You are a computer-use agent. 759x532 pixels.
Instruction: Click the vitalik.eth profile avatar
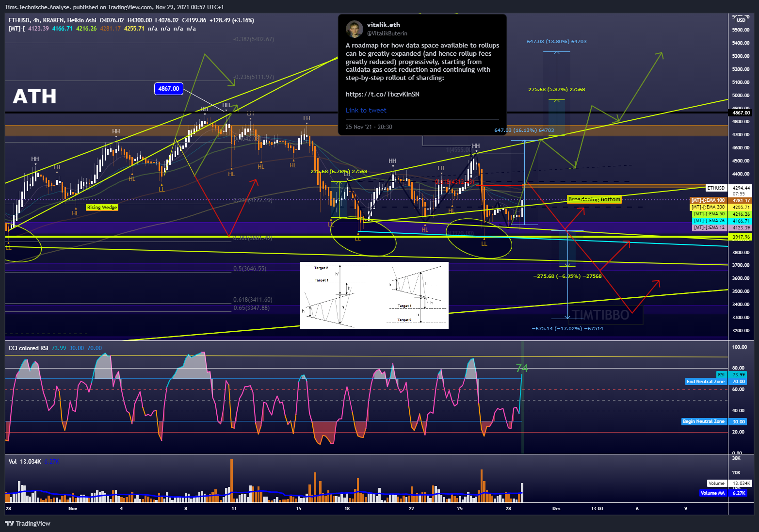(x=355, y=29)
